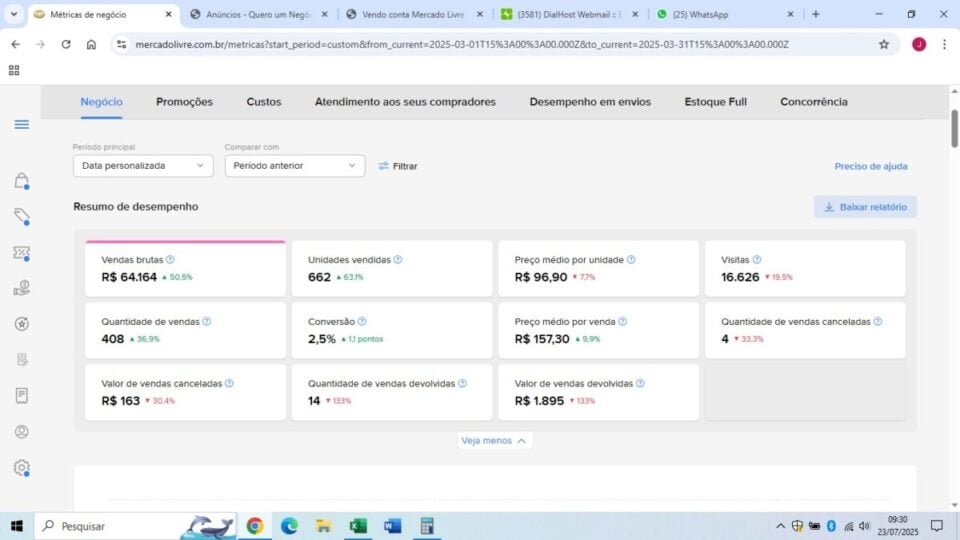Open the receipt document sidebar icon
Viewport: 960px width, 540px height.
(x=21, y=396)
